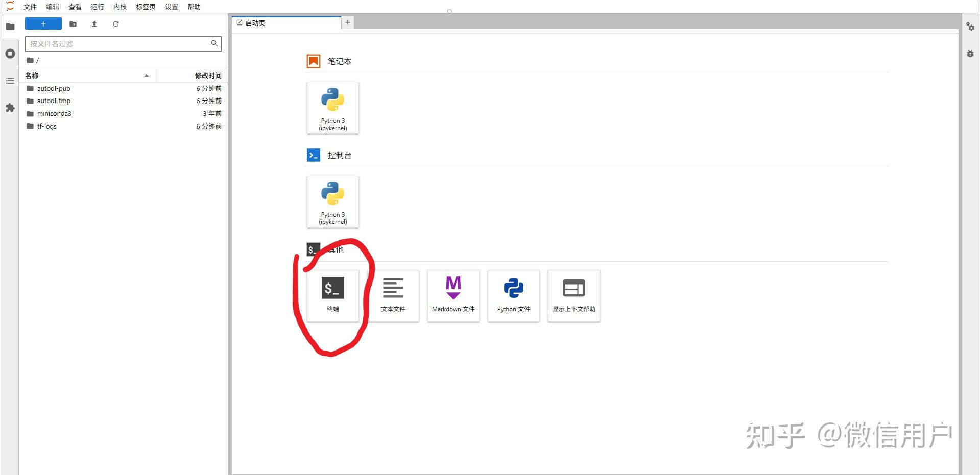
Task: Click the blue new launcher plus button
Action: click(43, 24)
